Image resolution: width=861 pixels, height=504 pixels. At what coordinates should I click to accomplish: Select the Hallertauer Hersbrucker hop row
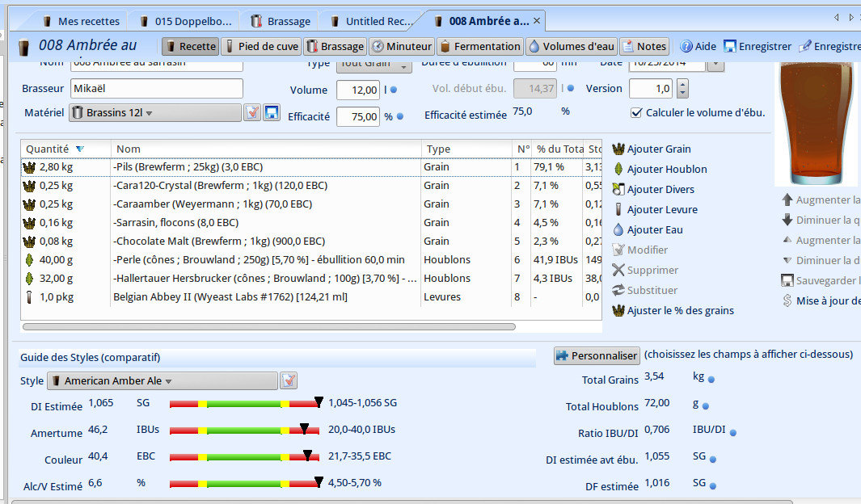[311, 279]
